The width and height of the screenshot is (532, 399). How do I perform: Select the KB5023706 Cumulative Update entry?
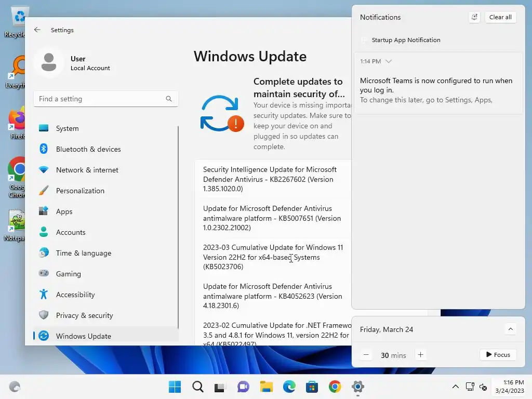coord(273,257)
